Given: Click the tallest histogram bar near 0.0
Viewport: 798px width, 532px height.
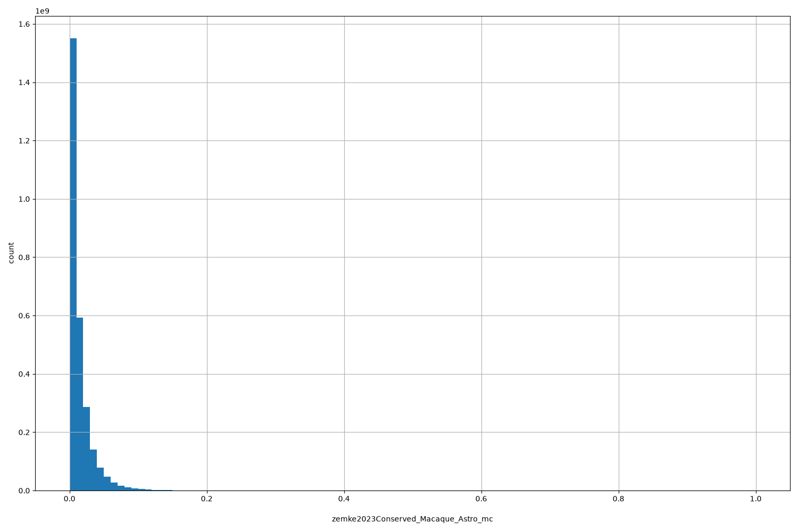Looking at the screenshot, I should pos(73,264).
